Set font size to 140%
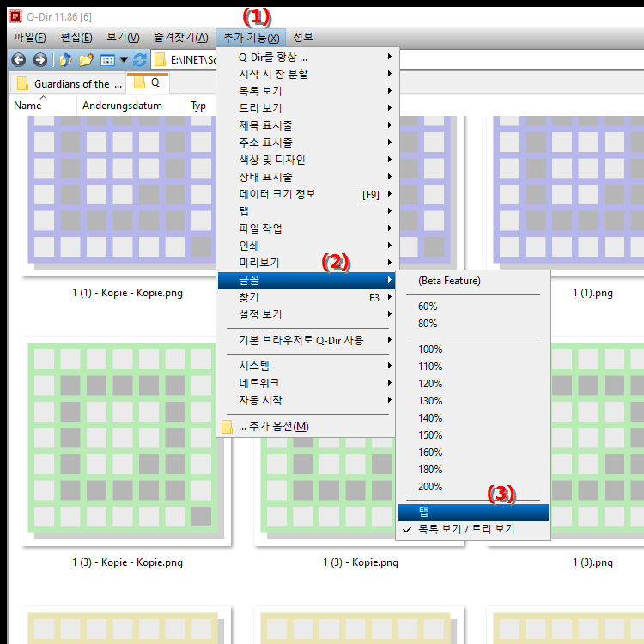644x644 pixels. pyautogui.click(x=473, y=418)
